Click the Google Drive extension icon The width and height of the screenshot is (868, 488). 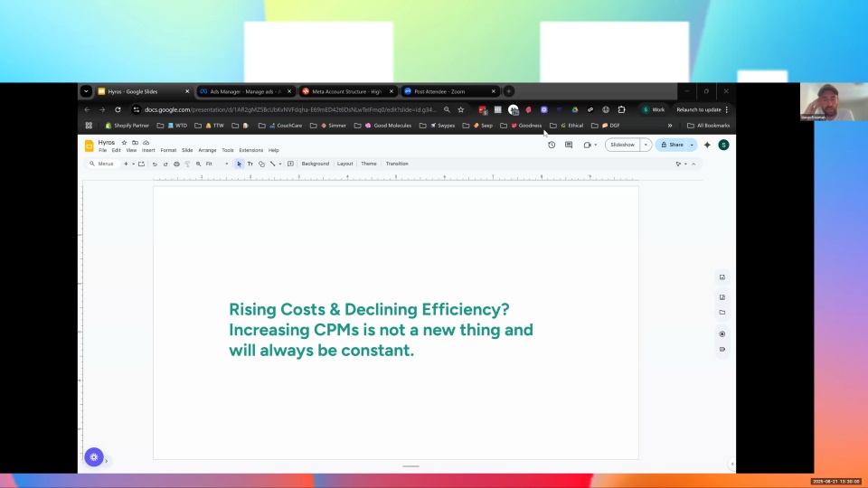coord(575,109)
